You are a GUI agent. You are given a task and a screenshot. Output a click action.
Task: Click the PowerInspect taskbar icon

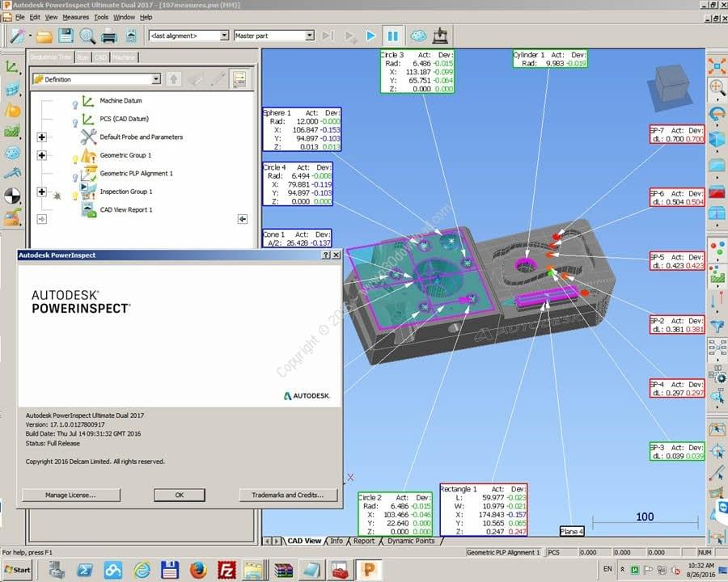click(369, 569)
